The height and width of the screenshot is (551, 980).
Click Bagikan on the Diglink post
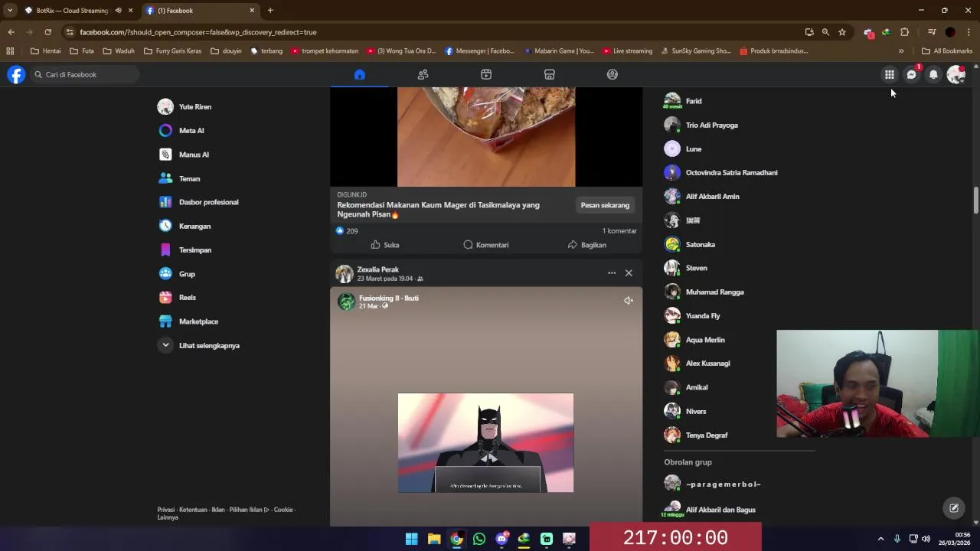[587, 245]
